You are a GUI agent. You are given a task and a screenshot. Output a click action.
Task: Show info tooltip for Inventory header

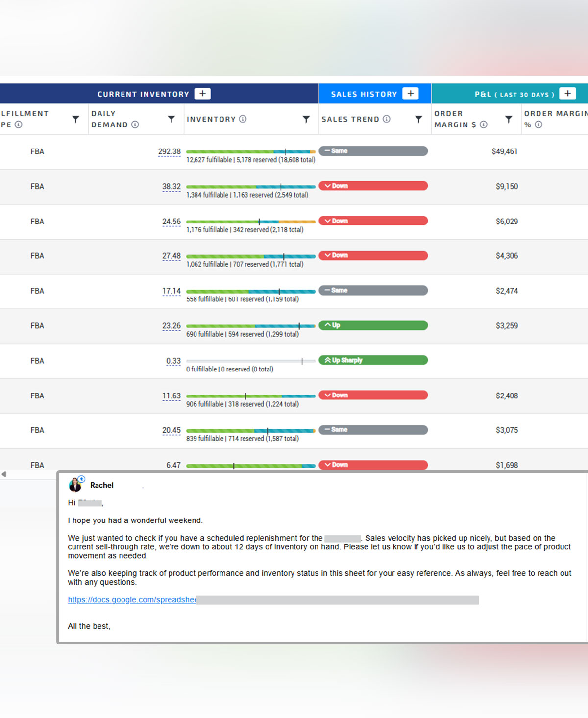click(x=243, y=119)
